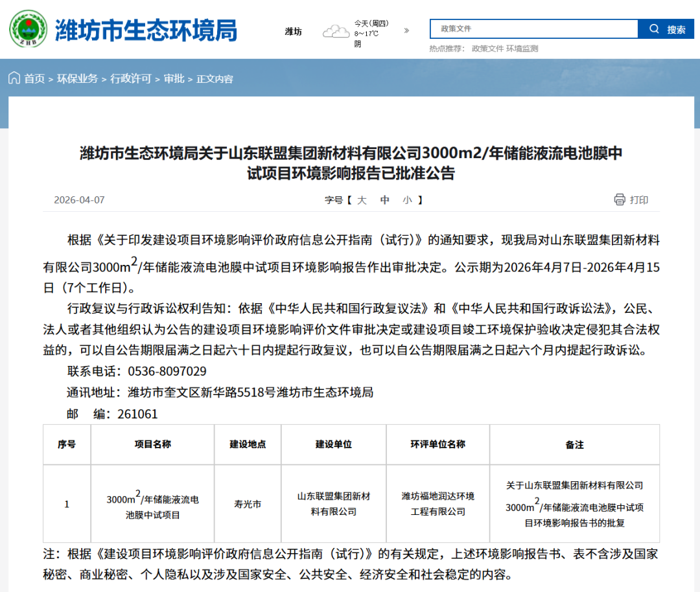The image size is (700, 592).
Task: Expand weather forecast double-chevron arrow
Action: point(406,31)
